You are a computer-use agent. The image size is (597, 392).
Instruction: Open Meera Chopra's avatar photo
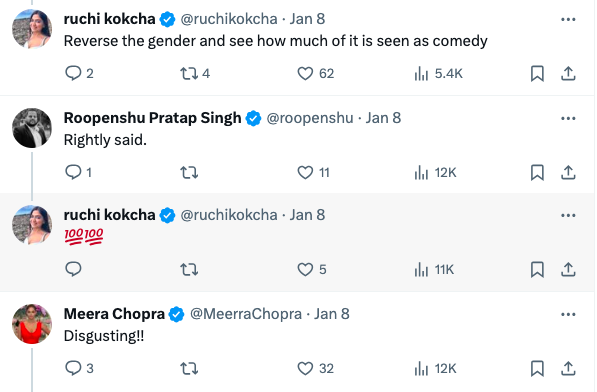click(x=32, y=324)
